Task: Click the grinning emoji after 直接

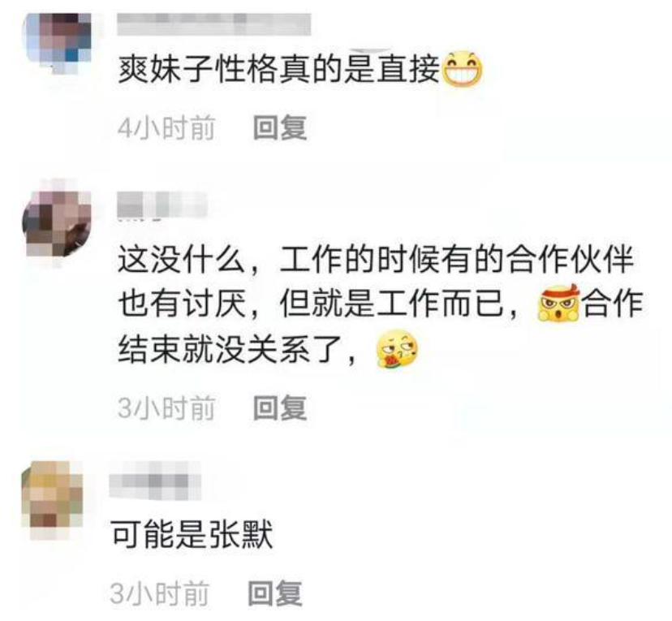Action: pos(462,68)
